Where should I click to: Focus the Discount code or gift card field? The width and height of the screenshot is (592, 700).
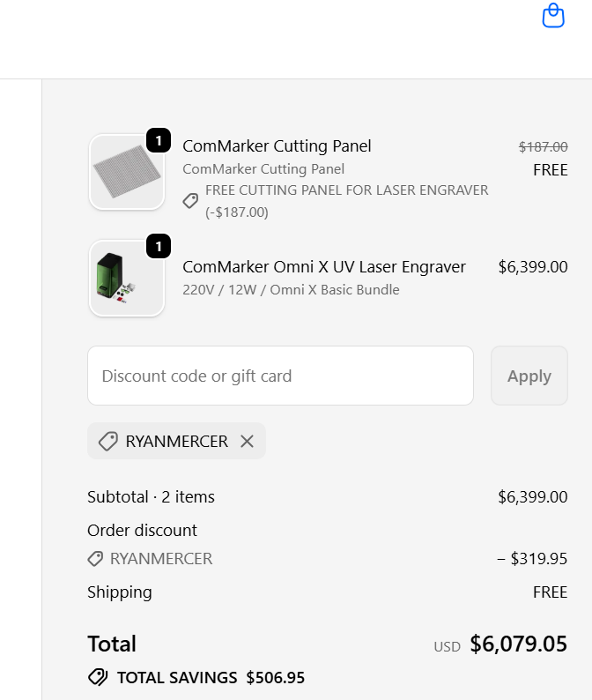click(280, 376)
